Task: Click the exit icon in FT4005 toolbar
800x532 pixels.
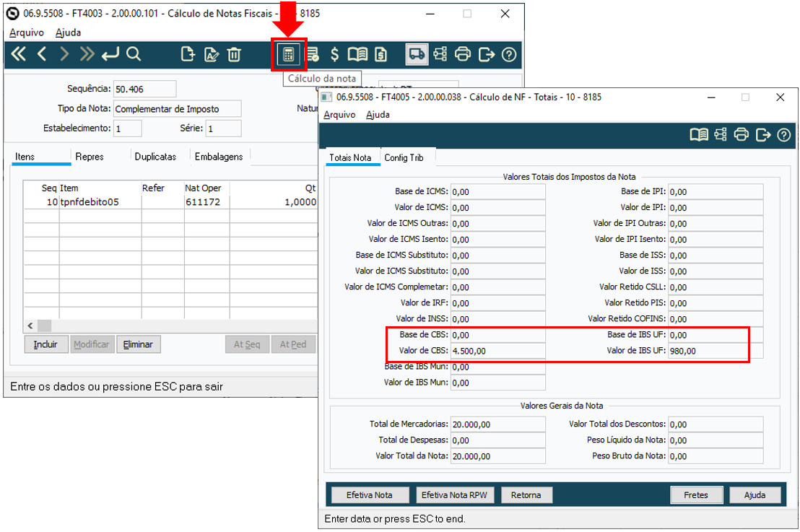Action: 762,135
